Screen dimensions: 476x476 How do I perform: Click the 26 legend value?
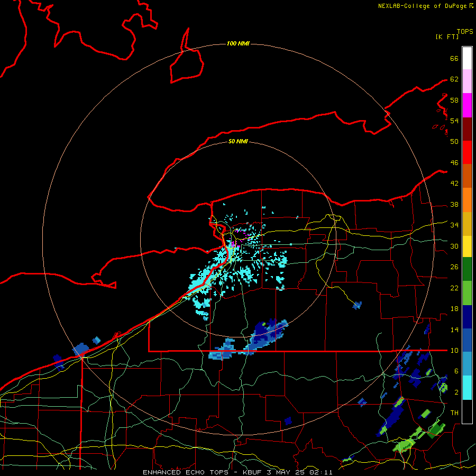[454, 267]
